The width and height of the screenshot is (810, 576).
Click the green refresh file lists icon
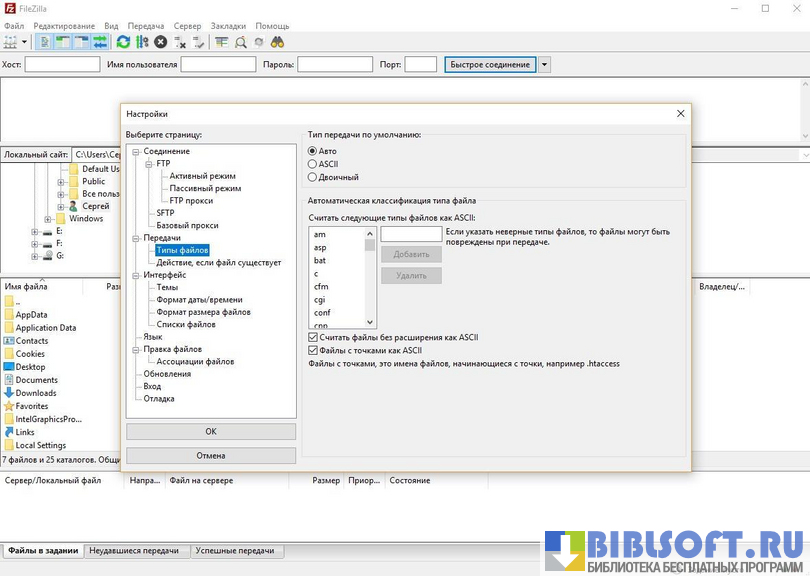pos(123,42)
